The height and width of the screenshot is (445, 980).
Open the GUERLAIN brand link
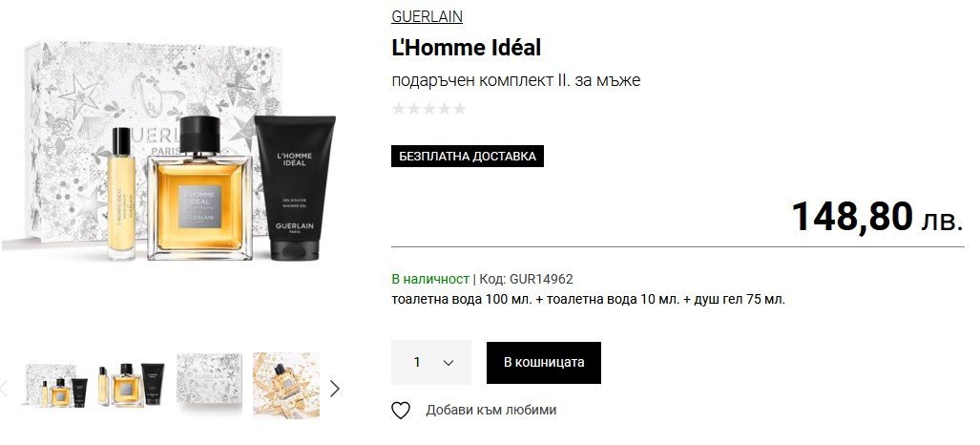coord(427,16)
